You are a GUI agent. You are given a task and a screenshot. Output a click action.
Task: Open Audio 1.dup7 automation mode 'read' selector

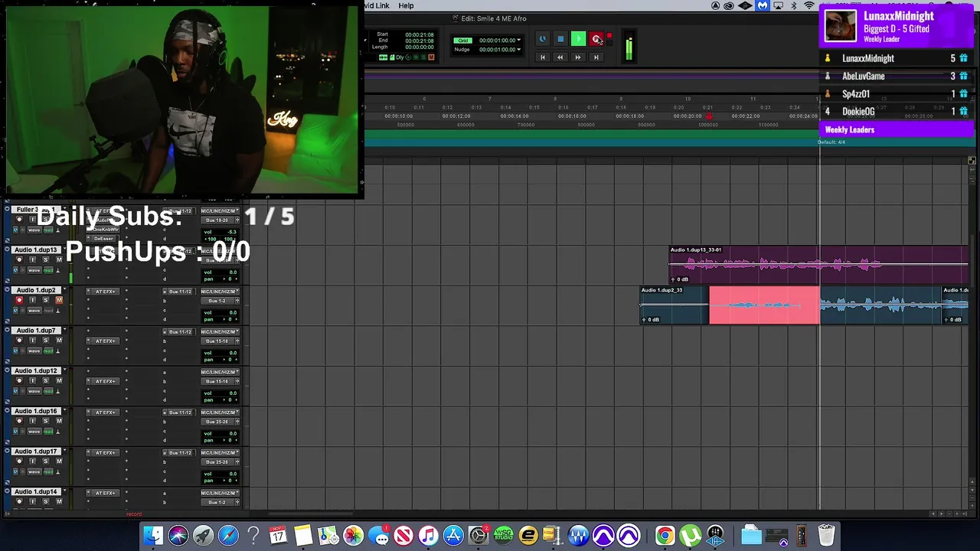click(48, 351)
